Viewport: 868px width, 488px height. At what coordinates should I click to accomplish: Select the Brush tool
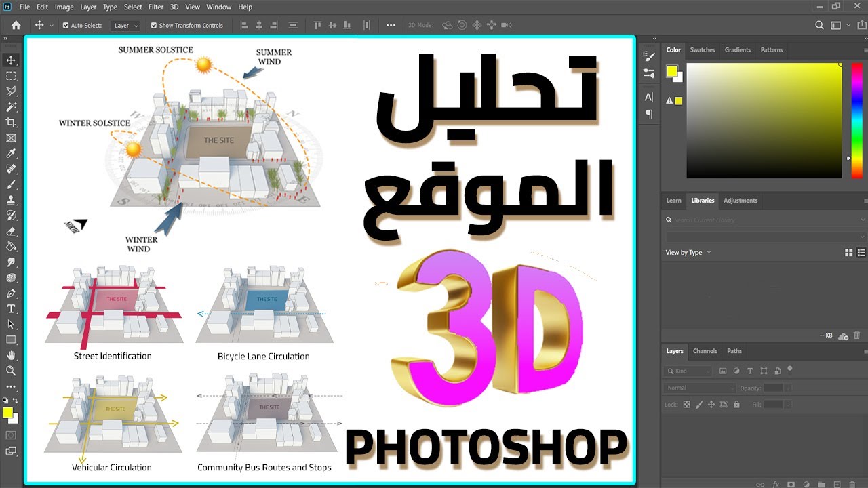point(11,184)
